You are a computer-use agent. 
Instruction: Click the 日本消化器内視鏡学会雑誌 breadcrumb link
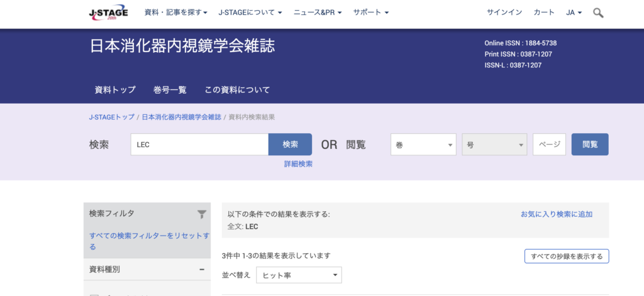pyautogui.click(x=182, y=117)
